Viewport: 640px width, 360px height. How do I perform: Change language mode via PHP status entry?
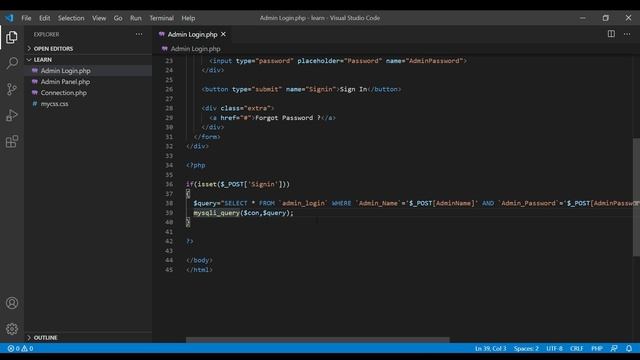point(596,349)
